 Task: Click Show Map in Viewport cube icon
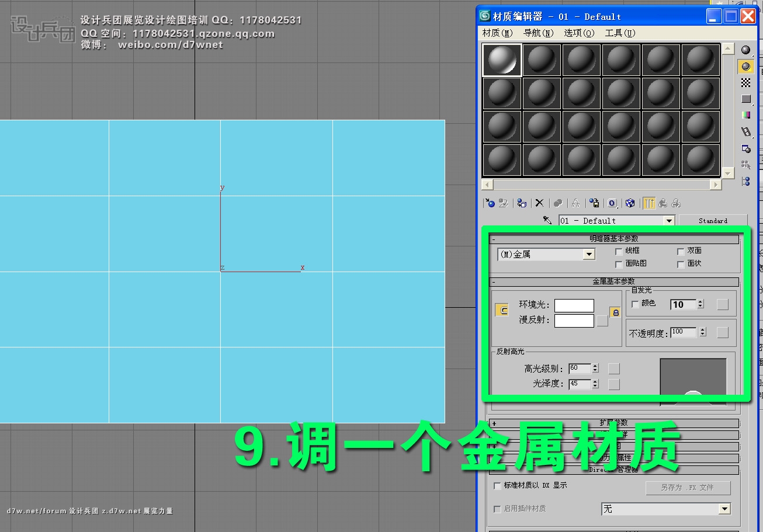pyautogui.click(x=630, y=203)
